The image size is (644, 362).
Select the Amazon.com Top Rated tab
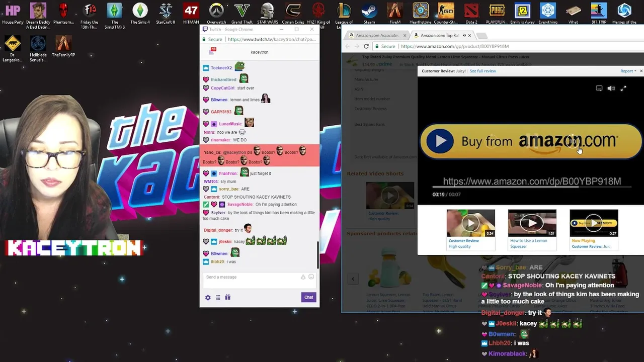click(x=439, y=35)
